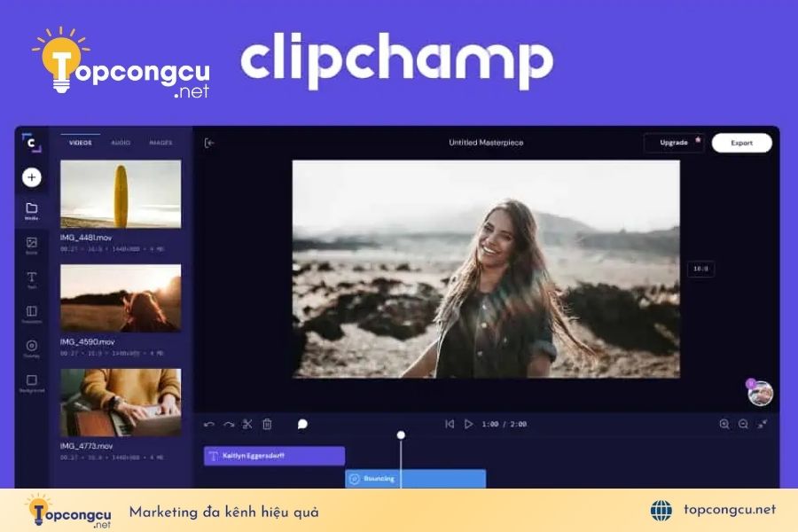Zoom out on the timeline
Viewport: 798px width, 532px height.
coord(744,424)
